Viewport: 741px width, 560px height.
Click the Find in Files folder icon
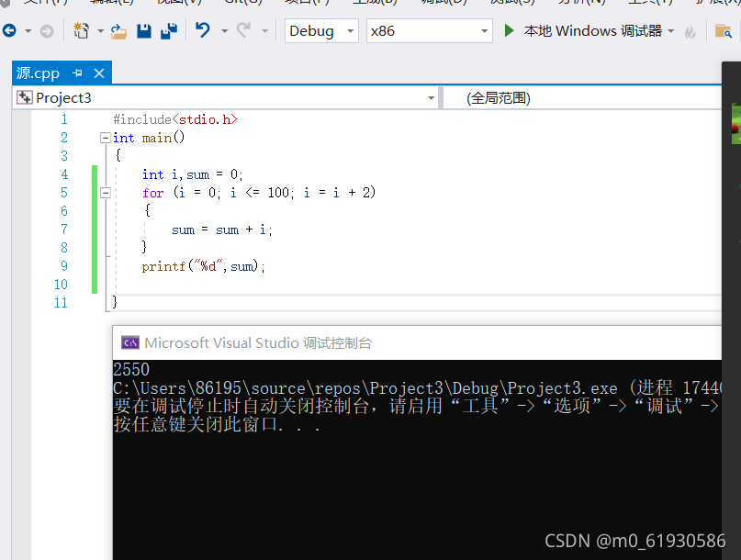pyautogui.click(x=723, y=31)
